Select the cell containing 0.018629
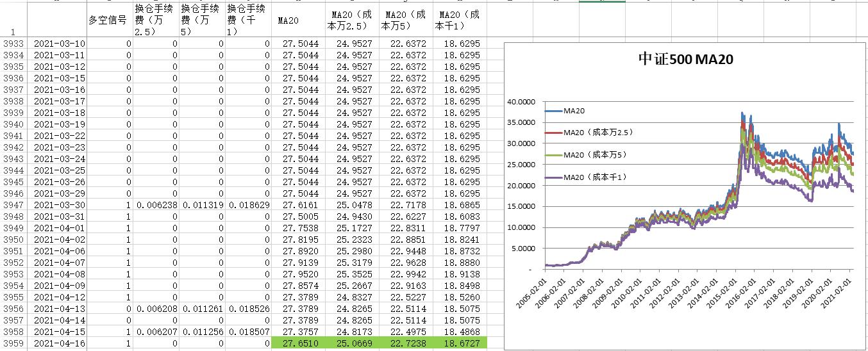This screenshot has width=868, height=351. [249, 205]
